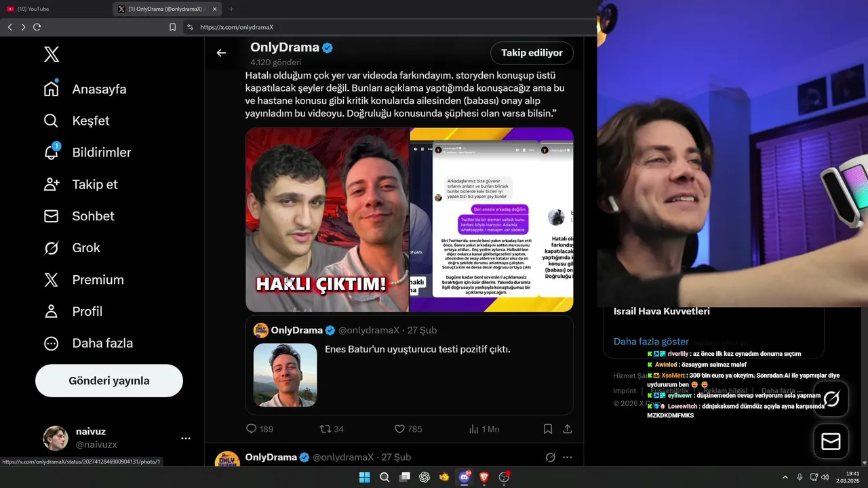
Task: Go back with the profile header arrow
Action: (x=221, y=53)
